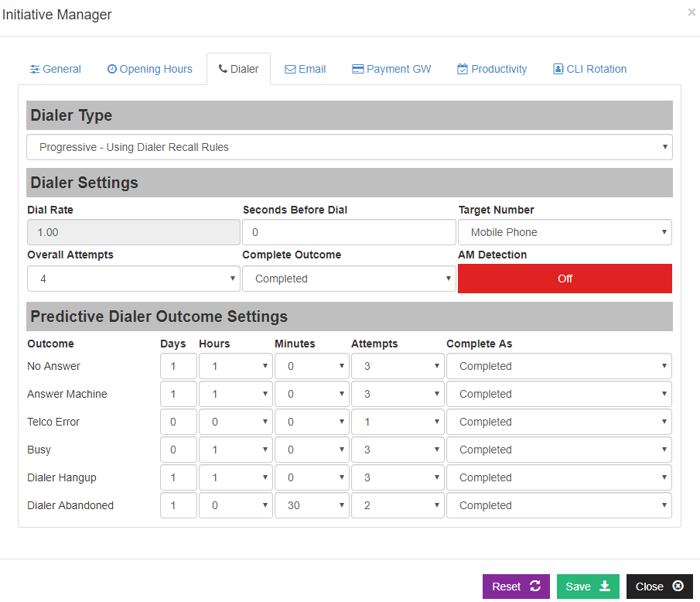Open Dialer Abandoned Attempts dropdown
This screenshot has width=700, height=602.
coord(398,505)
